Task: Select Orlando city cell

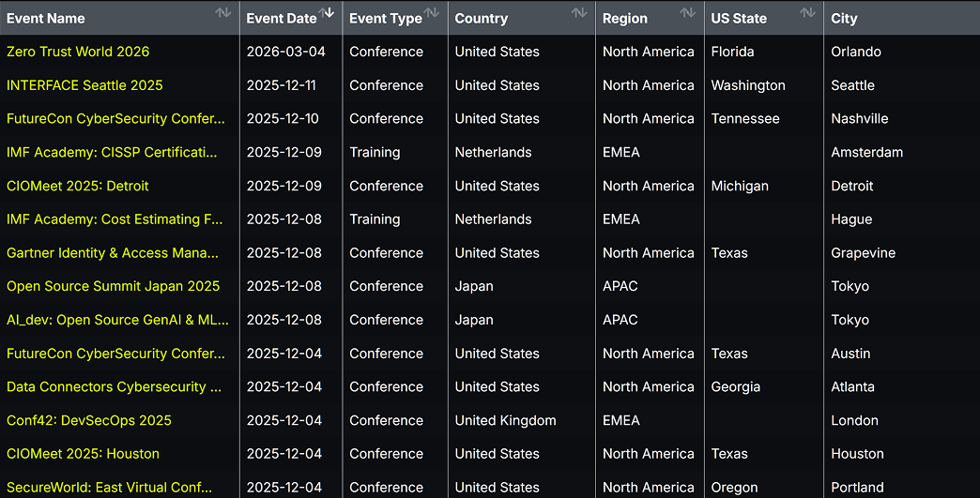Action: pos(856,52)
